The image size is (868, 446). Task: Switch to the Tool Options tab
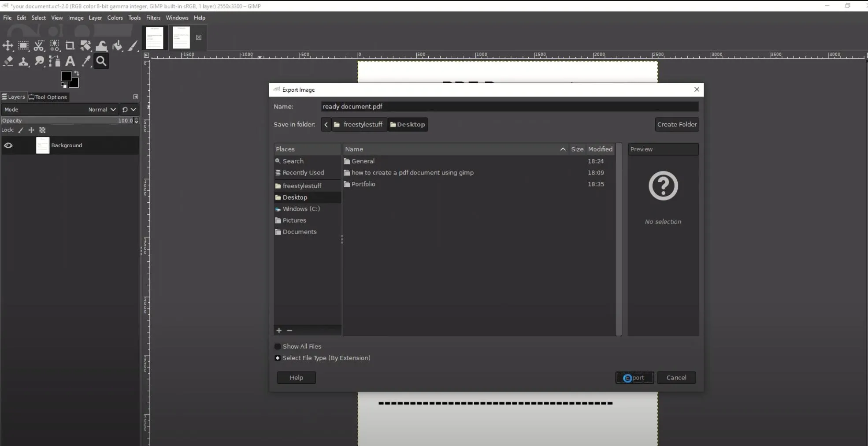[48, 97]
